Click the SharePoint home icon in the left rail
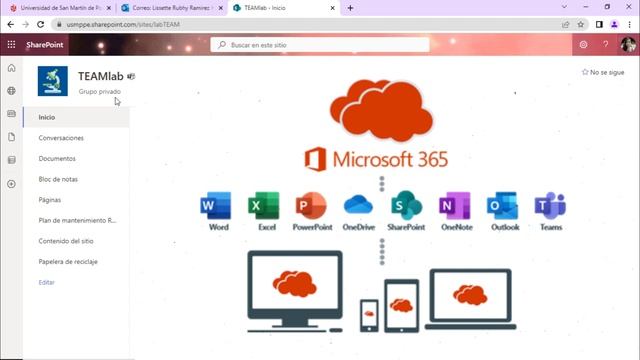 point(11,68)
